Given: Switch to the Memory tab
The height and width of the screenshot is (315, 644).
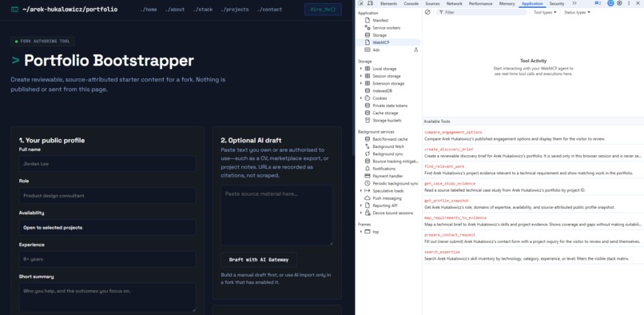Looking at the screenshot, I should [x=507, y=3].
